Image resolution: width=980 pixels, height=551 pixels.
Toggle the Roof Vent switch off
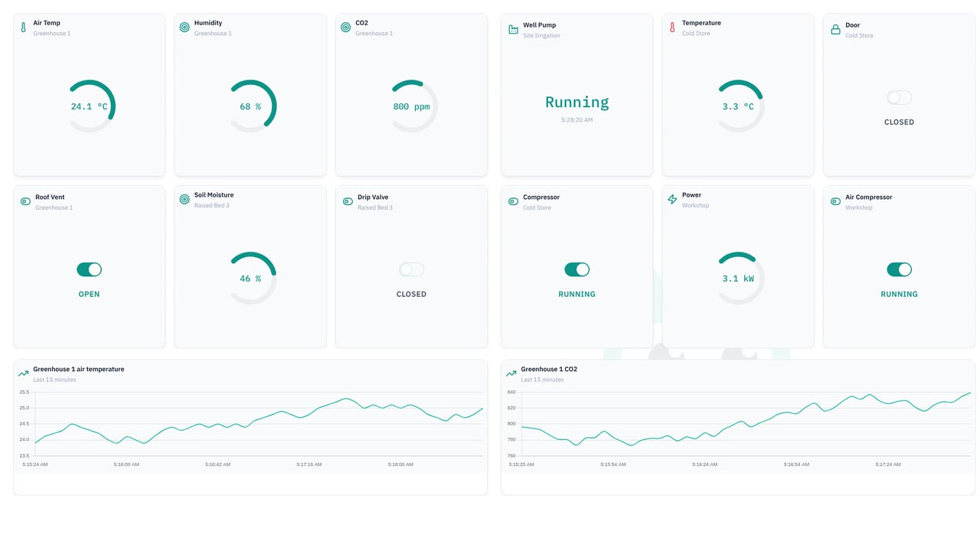(89, 269)
